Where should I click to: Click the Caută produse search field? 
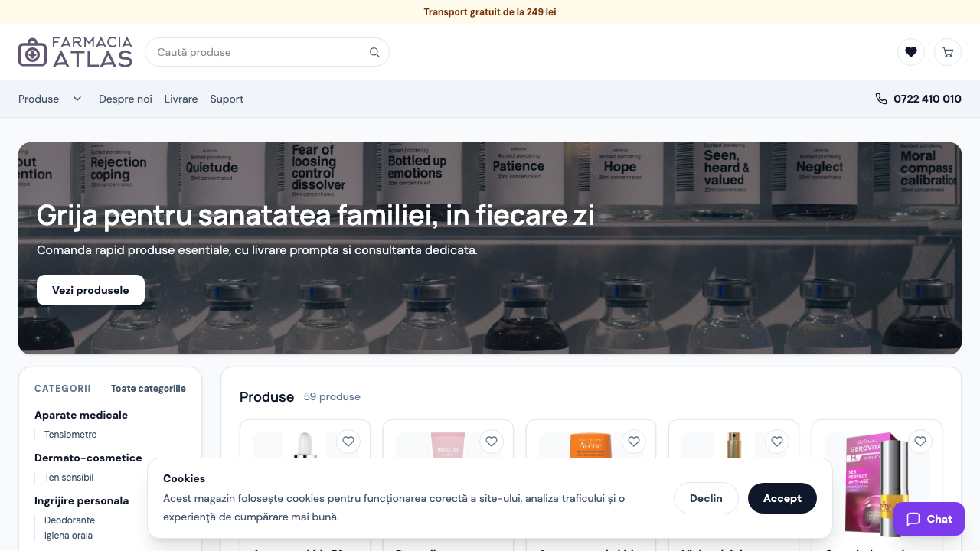pos(253,52)
